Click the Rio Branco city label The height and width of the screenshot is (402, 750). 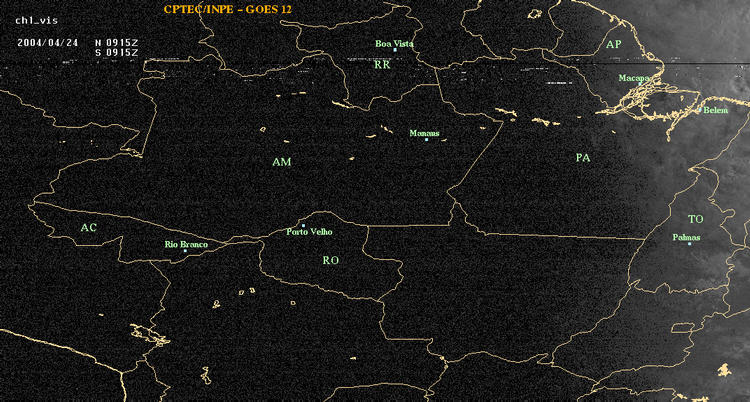187,245
